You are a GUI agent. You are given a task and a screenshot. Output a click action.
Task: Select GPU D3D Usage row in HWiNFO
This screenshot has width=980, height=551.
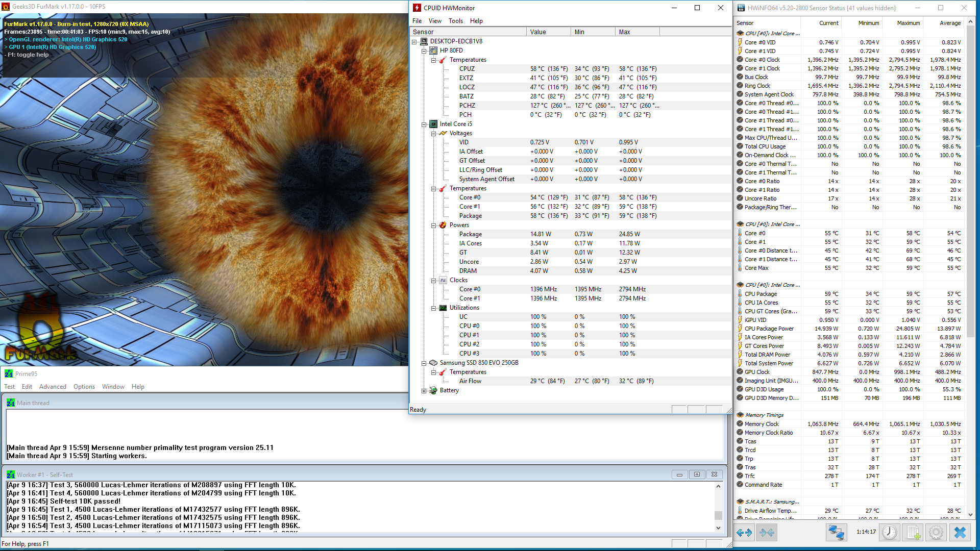click(849, 389)
